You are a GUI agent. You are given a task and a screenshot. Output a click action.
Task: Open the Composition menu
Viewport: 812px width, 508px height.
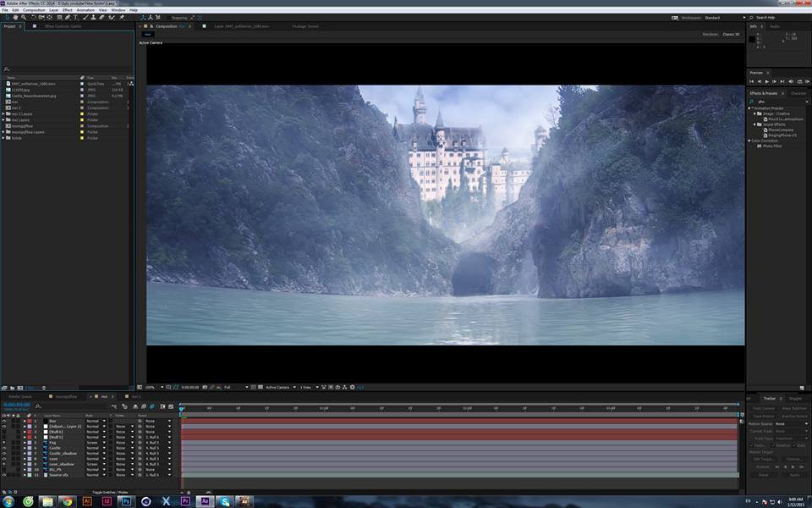[x=34, y=10]
